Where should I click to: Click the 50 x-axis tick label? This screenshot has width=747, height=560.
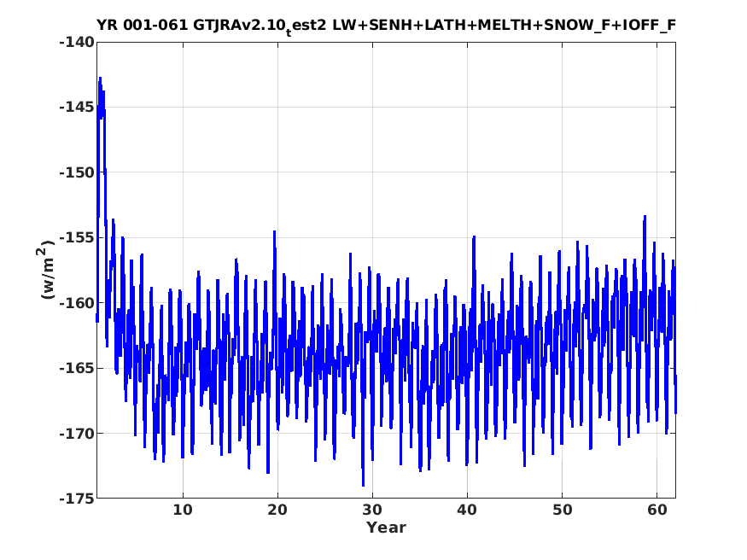[562, 510]
